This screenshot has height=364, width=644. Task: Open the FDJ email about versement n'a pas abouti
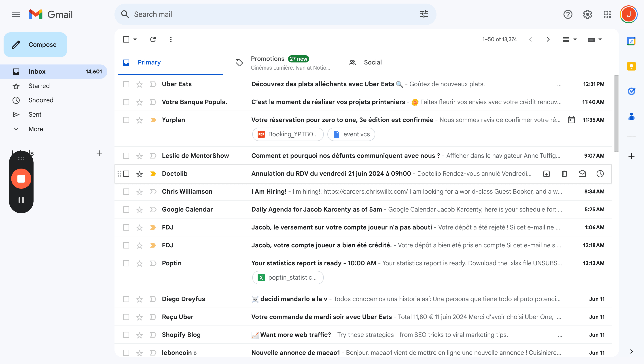pos(363,227)
